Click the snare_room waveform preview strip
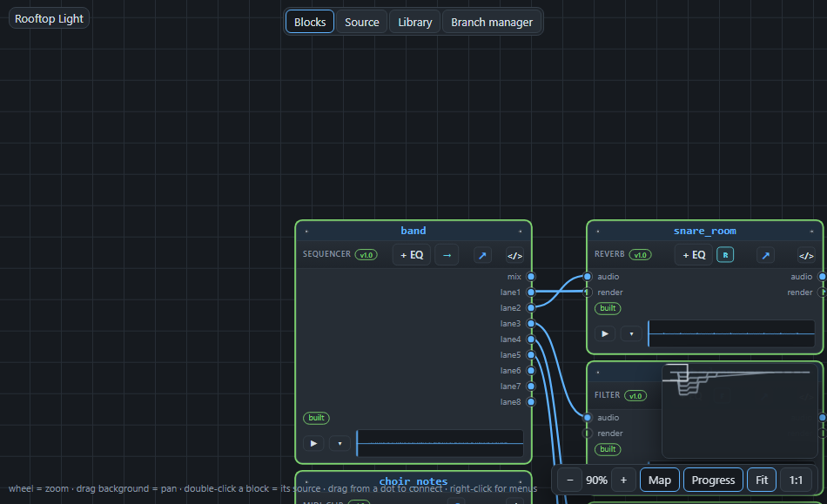 click(731, 333)
